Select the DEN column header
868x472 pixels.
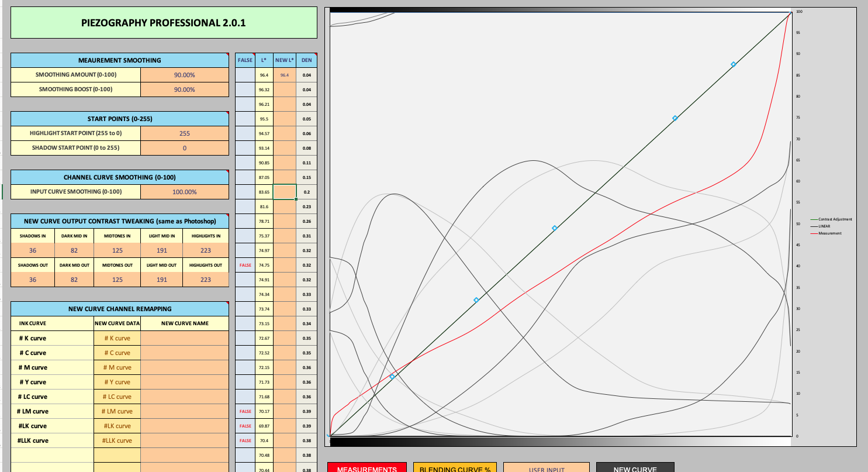click(x=306, y=60)
